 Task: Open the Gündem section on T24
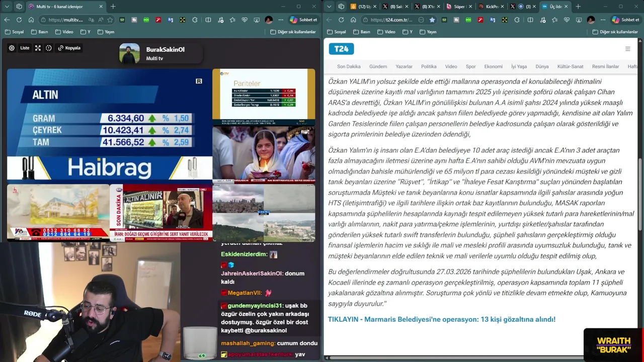point(378,66)
